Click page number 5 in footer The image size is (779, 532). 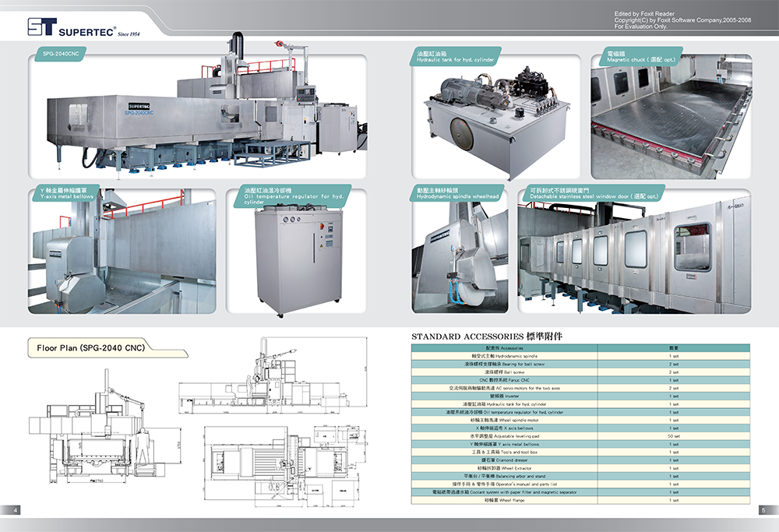(763, 510)
